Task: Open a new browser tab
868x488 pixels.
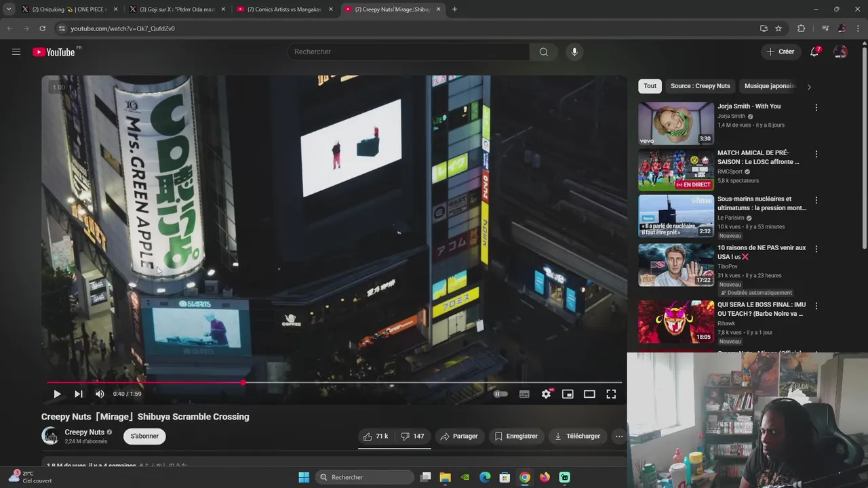Action: (454, 9)
